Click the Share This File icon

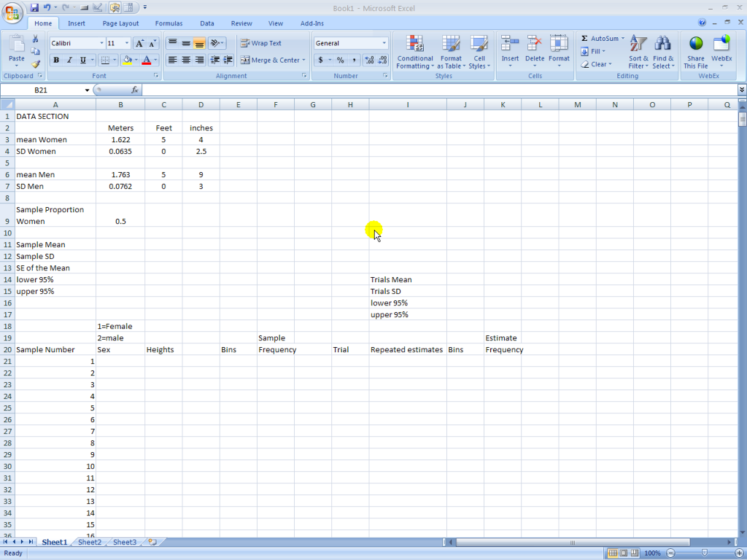pyautogui.click(x=696, y=44)
